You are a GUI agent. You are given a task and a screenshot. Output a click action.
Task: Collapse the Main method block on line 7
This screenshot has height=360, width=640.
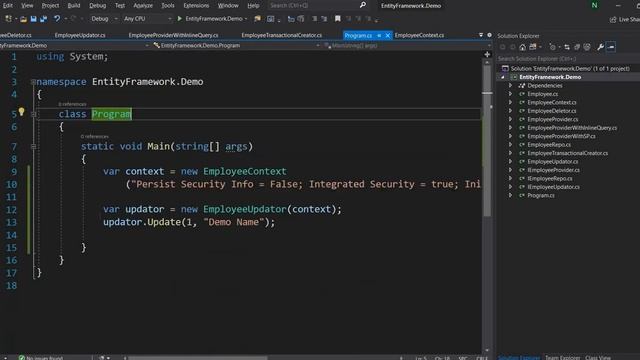coord(33,147)
